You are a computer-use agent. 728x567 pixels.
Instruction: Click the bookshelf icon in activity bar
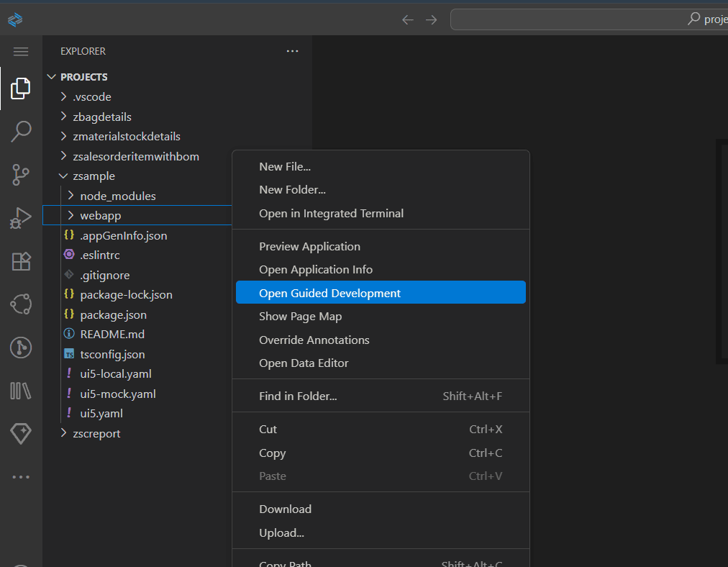tap(21, 391)
